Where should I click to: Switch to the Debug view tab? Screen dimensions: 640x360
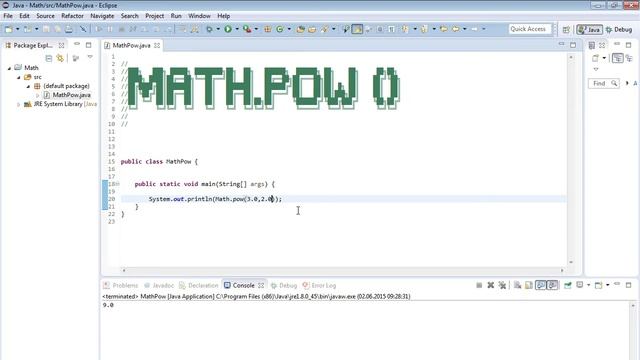pos(284,285)
